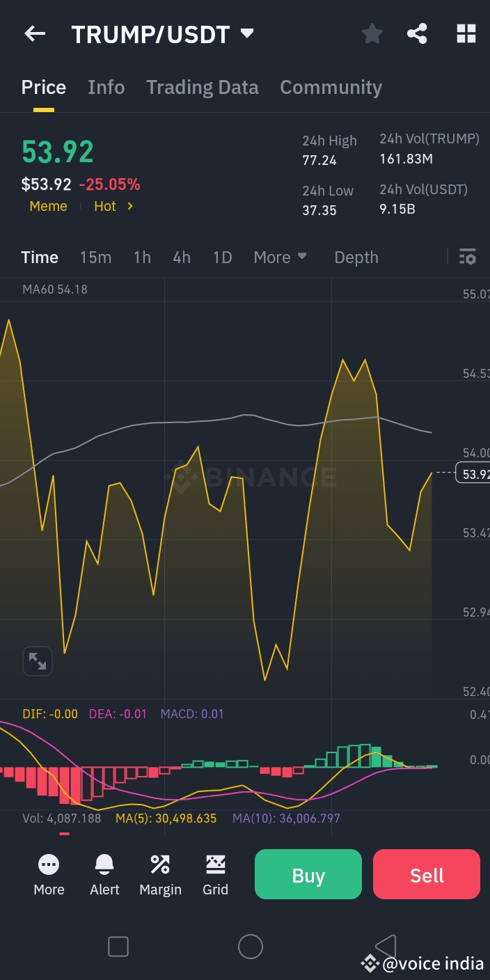Screen dimensions: 490x980
Task: Switch to the Info tab
Action: point(106,88)
